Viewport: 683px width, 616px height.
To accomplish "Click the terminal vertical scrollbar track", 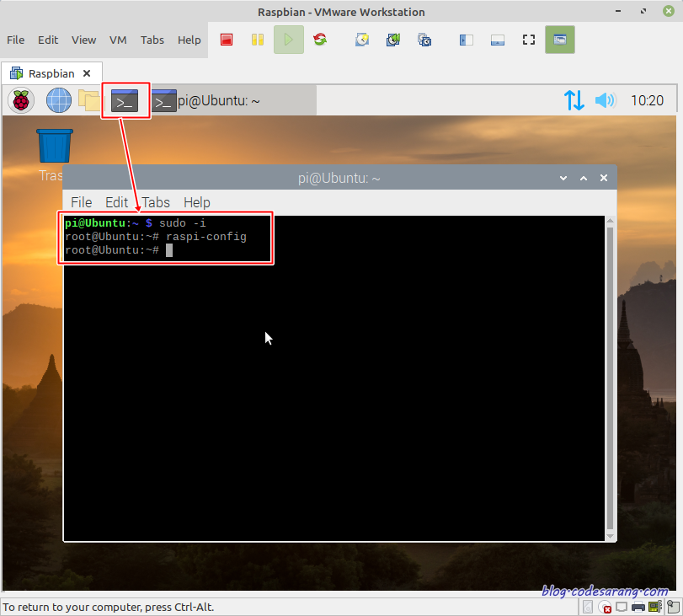I will click(x=611, y=378).
